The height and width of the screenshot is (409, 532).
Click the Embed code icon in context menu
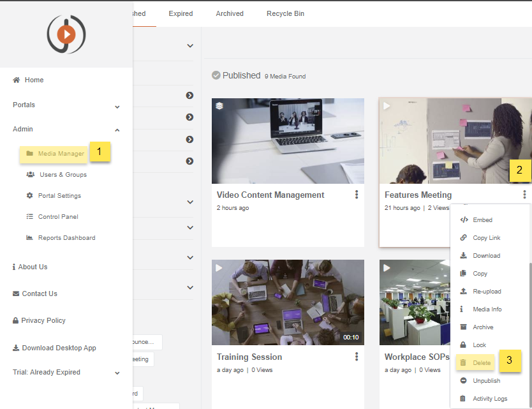[464, 220]
